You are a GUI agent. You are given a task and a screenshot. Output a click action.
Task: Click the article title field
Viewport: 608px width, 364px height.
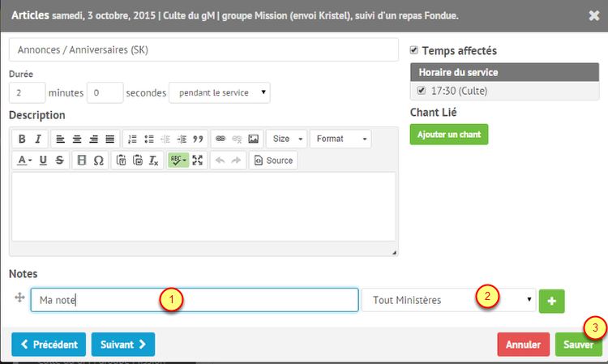(x=203, y=49)
